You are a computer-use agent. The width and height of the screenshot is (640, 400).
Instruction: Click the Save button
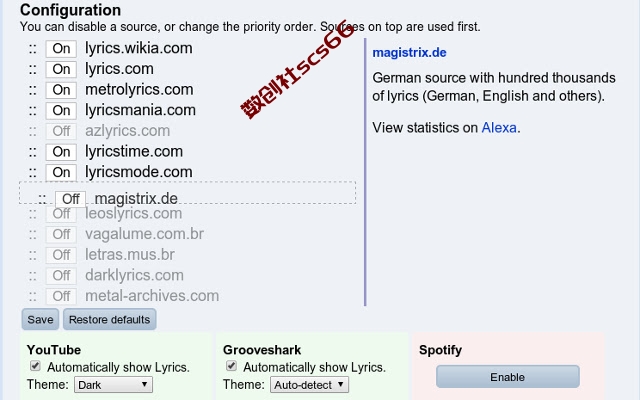point(40,319)
